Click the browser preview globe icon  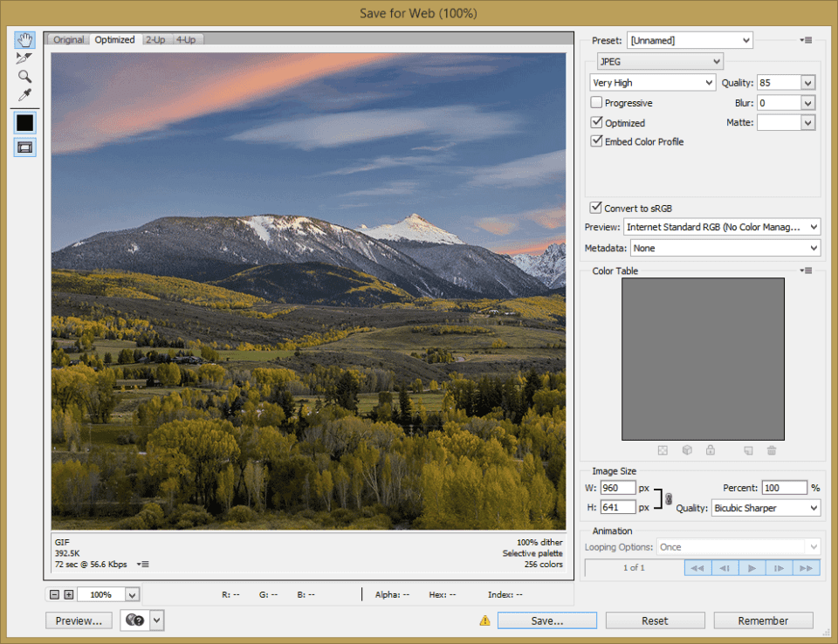[134, 620]
